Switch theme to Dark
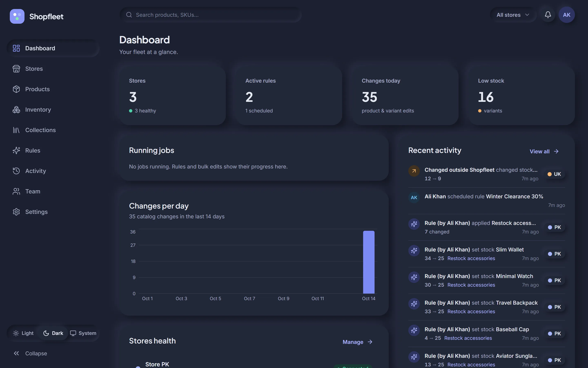This screenshot has width=588, height=368. point(53,333)
